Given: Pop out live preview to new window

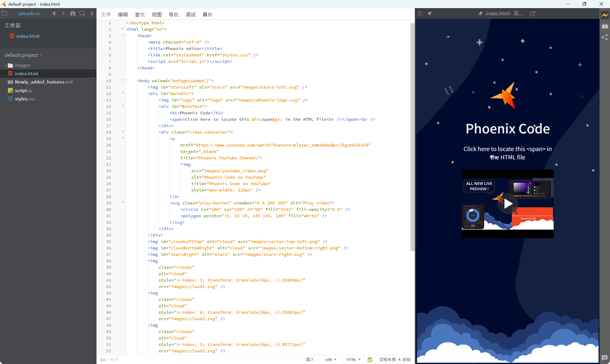Looking at the screenshot, I should point(533,14).
